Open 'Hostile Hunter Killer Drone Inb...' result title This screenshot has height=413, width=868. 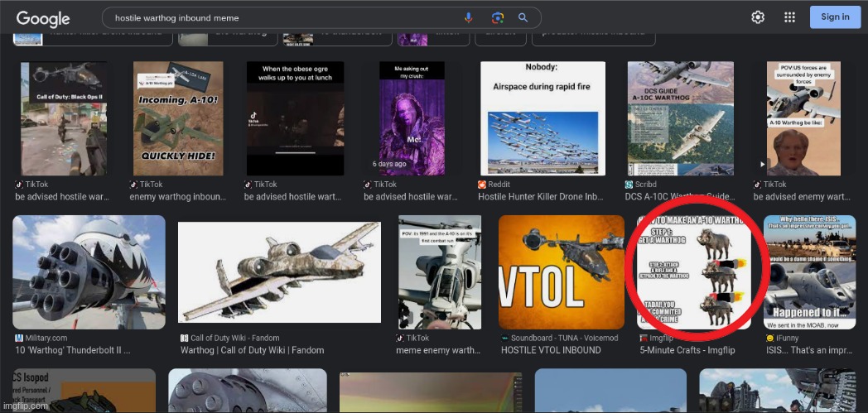point(541,197)
